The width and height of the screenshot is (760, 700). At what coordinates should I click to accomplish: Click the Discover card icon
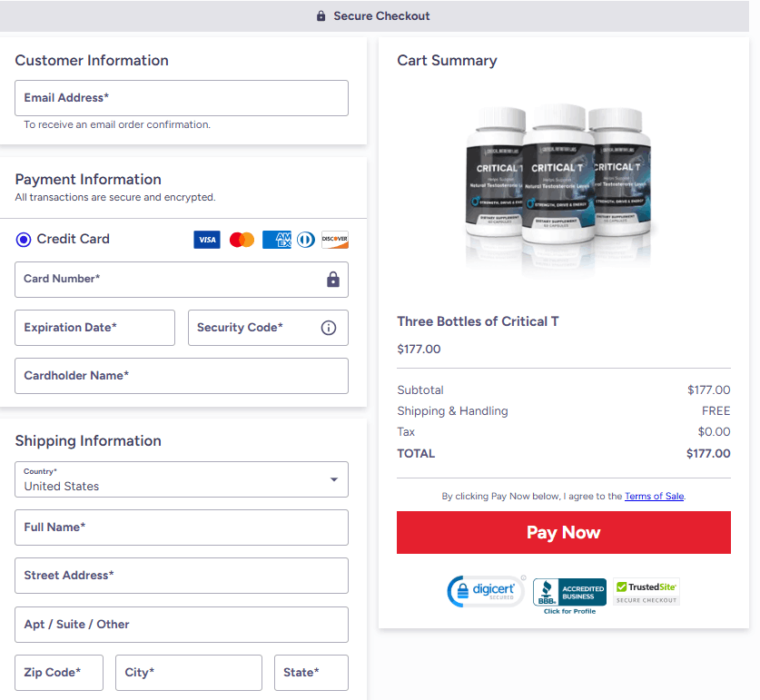pyautogui.click(x=334, y=239)
